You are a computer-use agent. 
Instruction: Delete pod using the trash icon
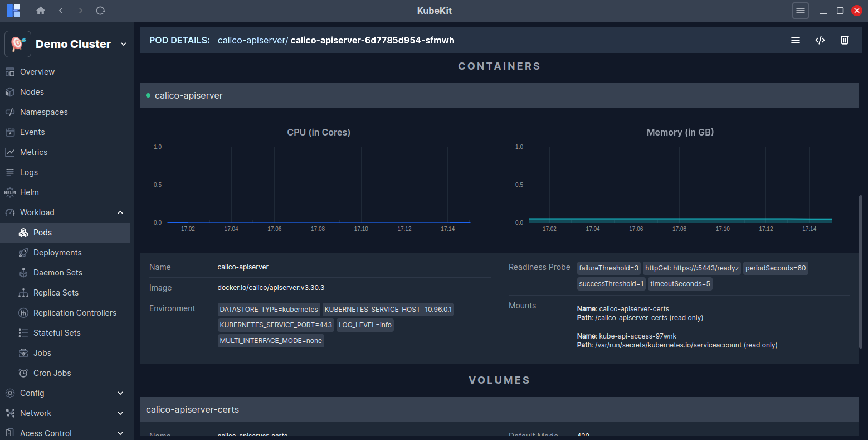[844, 40]
